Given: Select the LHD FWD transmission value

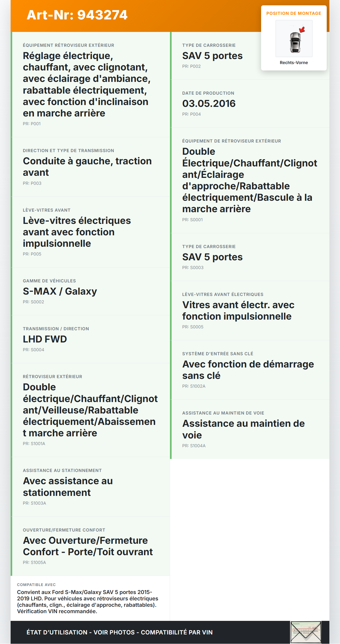Looking at the screenshot, I should pyautogui.click(x=45, y=339).
